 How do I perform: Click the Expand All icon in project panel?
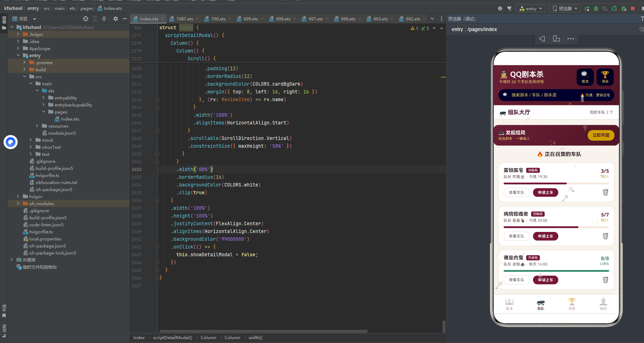tap(95, 19)
